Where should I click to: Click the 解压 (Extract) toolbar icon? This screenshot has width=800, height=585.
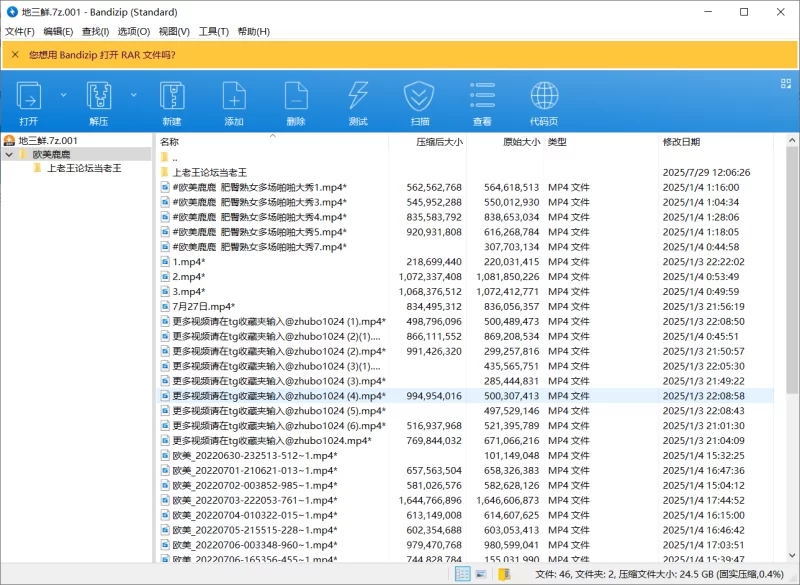[x=99, y=95]
